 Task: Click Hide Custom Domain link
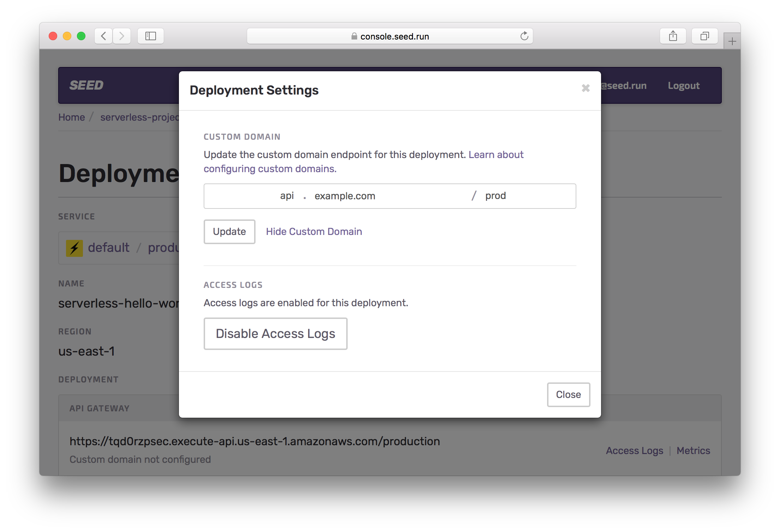(x=314, y=232)
